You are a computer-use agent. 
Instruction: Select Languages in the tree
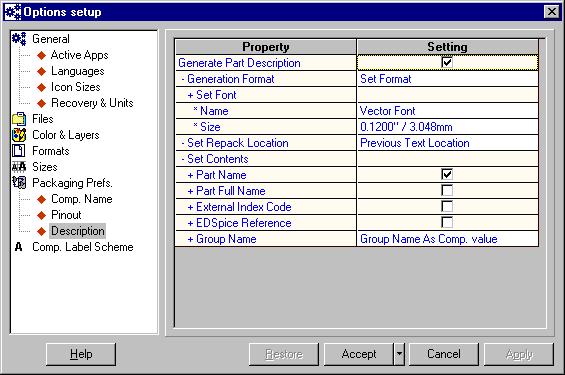[x=77, y=71]
